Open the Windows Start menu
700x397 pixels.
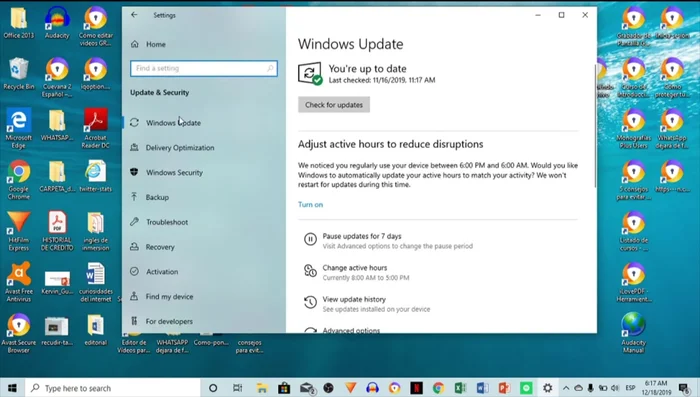pos(12,388)
